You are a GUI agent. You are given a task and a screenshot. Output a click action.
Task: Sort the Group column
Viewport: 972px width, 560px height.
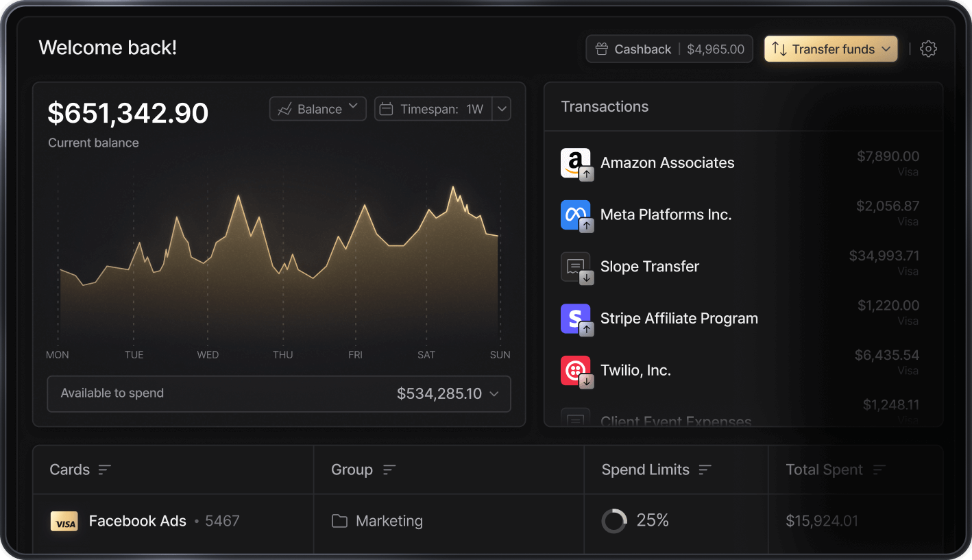(x=389, y=470)
